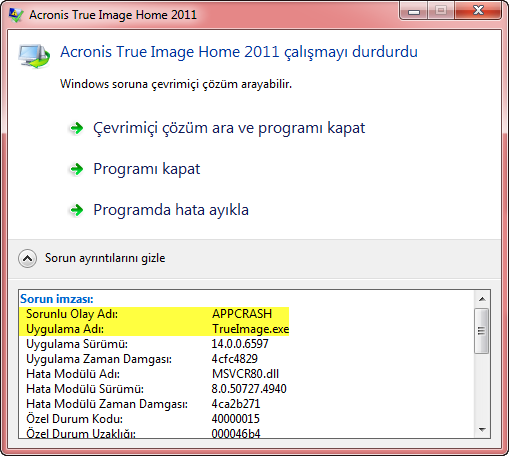Select the Uygulama Adı label

65,329
